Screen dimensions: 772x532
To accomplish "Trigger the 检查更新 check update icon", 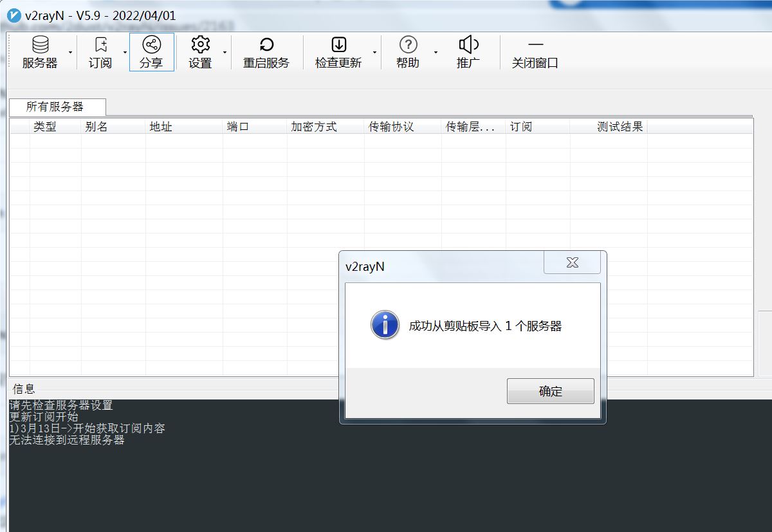I will 339,51.
